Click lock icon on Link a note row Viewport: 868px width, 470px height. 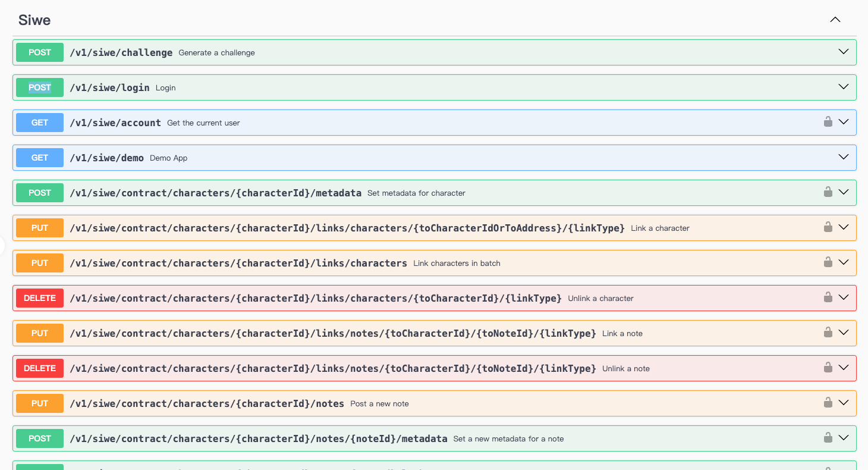coord(828,333)
